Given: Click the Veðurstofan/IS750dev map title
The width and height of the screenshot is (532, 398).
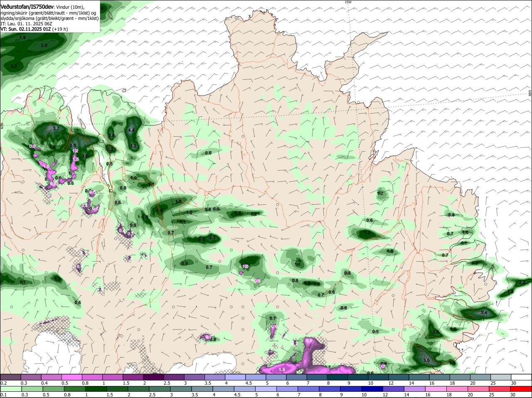Looking at the screenshot, I should (27, 7).
